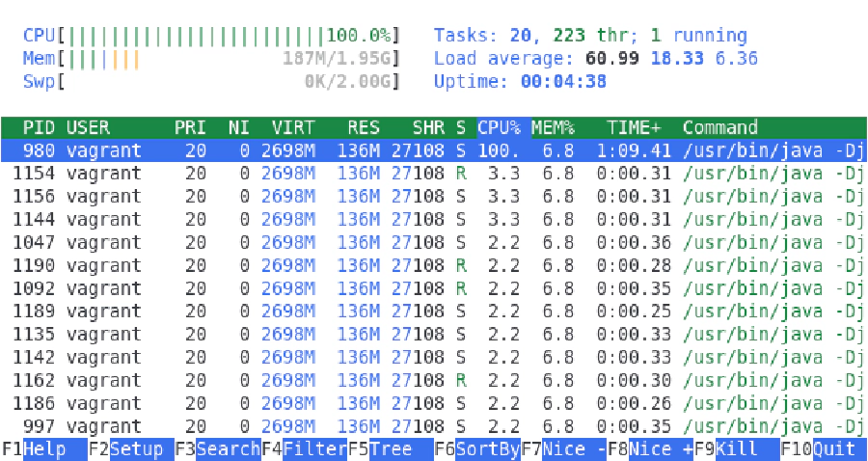Sort by the MEM% column header
The image size is (868, 461).
(553, 128)
